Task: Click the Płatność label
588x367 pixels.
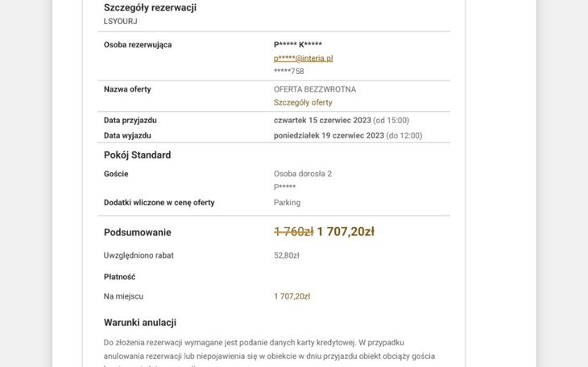Action: (x=120, y=277)
